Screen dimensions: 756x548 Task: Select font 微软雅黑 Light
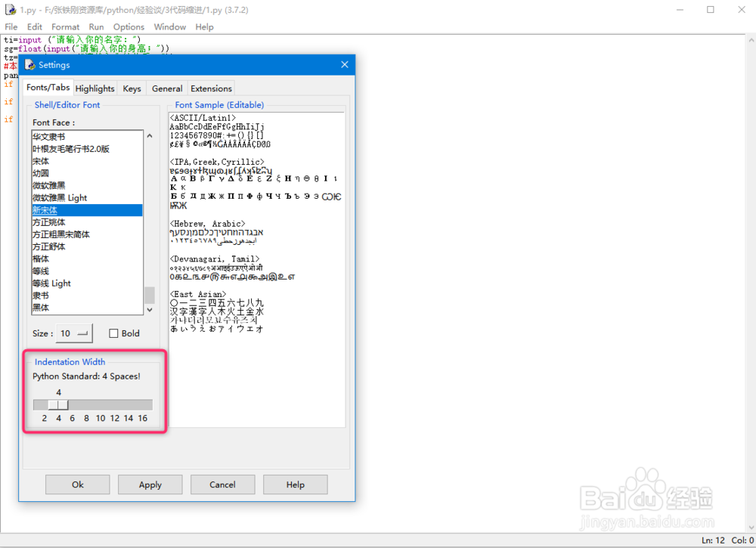[87, 197]
